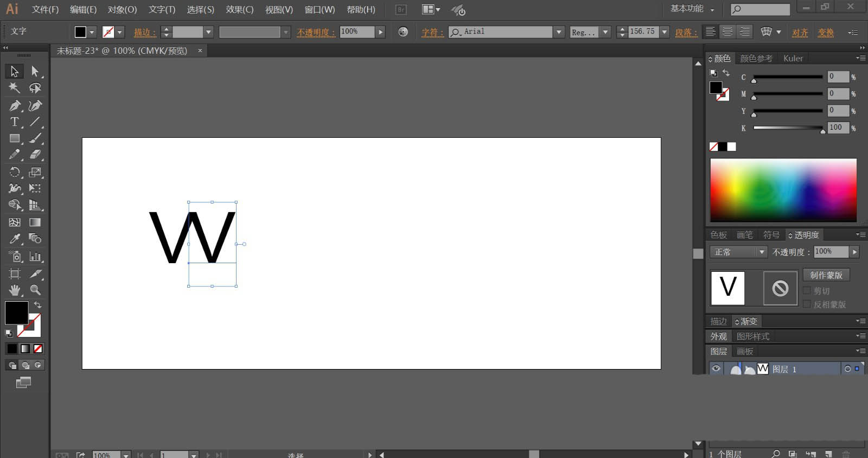
Task: Open the 字符: character panel link
Action: click(432, 32)
